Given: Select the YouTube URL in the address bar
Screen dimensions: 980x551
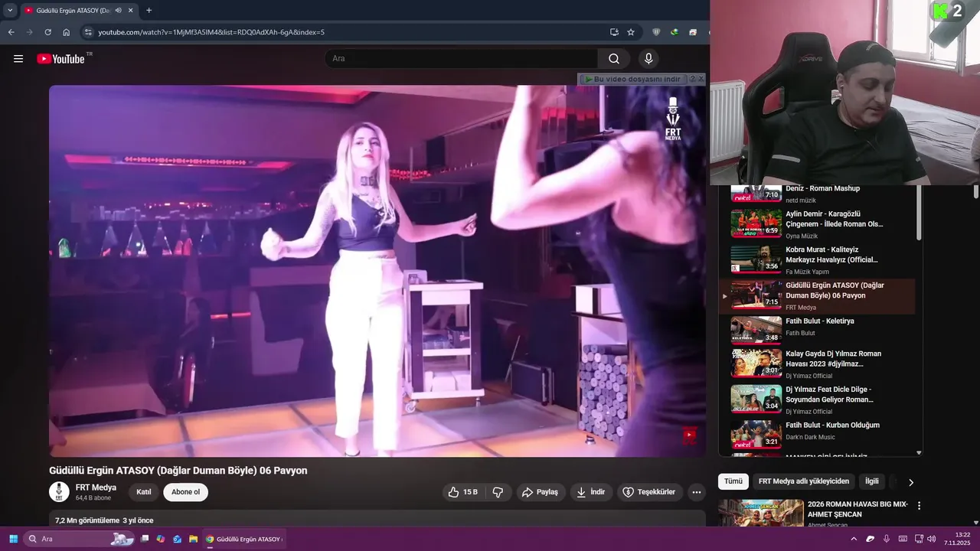Looking at the screenshot, I should (x=211, y=32).
